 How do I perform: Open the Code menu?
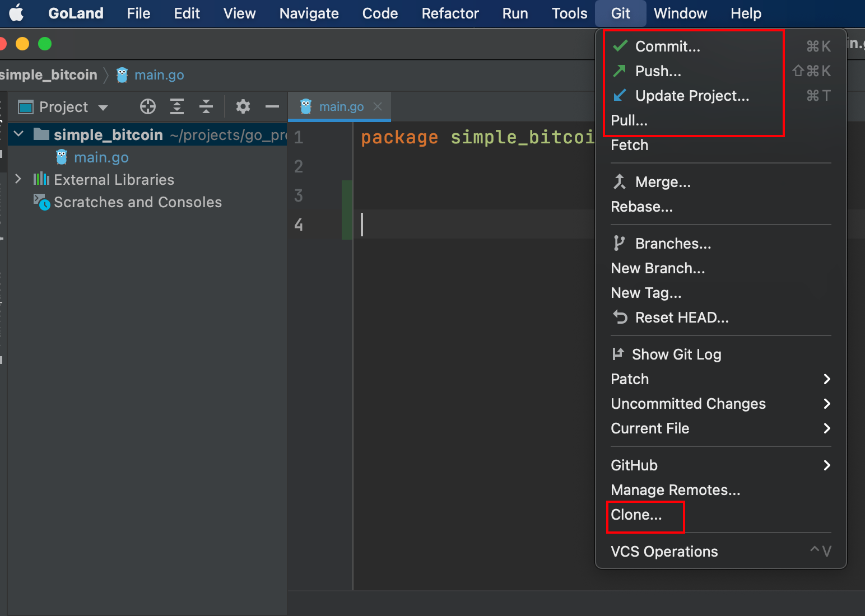[x=380, y=13]
